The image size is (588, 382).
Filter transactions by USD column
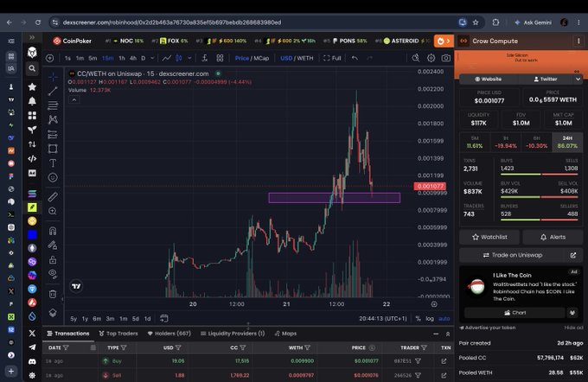(178, 348)
